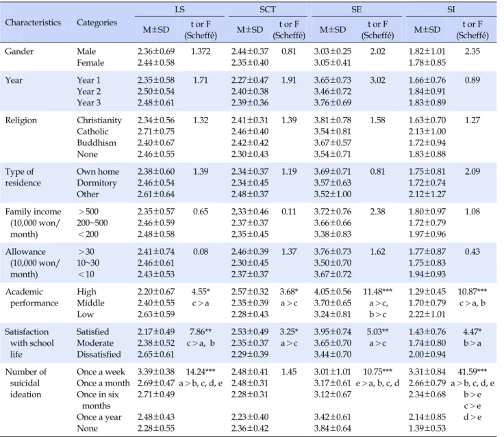This screenshot has height=437, width=504.
Task: Select the F value 7.86**
Action: pos(201,332)
